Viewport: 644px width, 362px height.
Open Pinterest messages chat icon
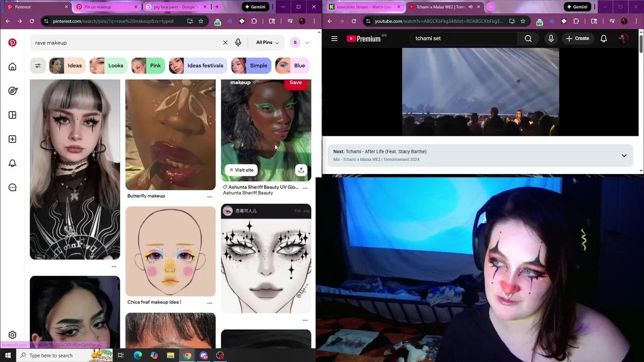tap(13, 188)
